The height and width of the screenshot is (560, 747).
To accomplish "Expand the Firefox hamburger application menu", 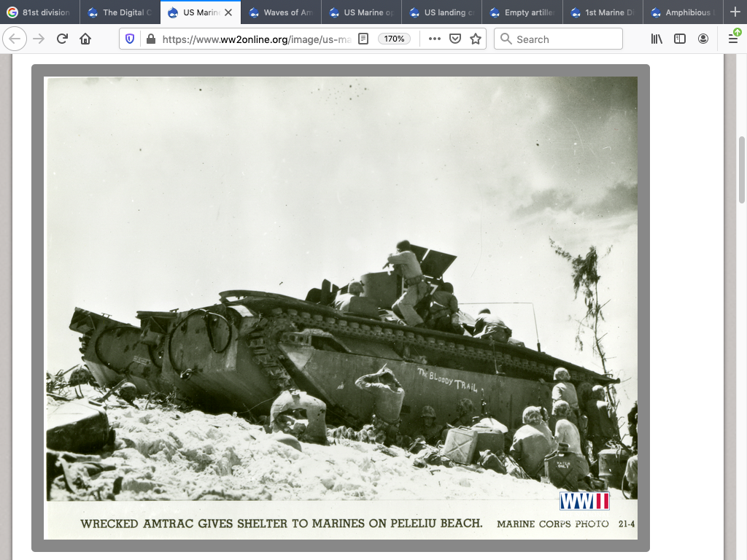I will tap(733, 39).
